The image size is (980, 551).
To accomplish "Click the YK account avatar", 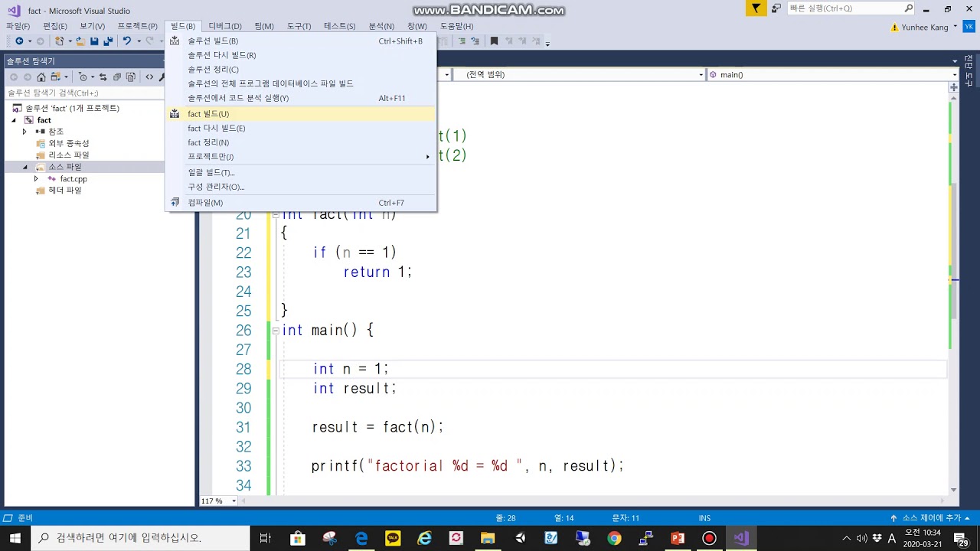I will pos(969,27).
